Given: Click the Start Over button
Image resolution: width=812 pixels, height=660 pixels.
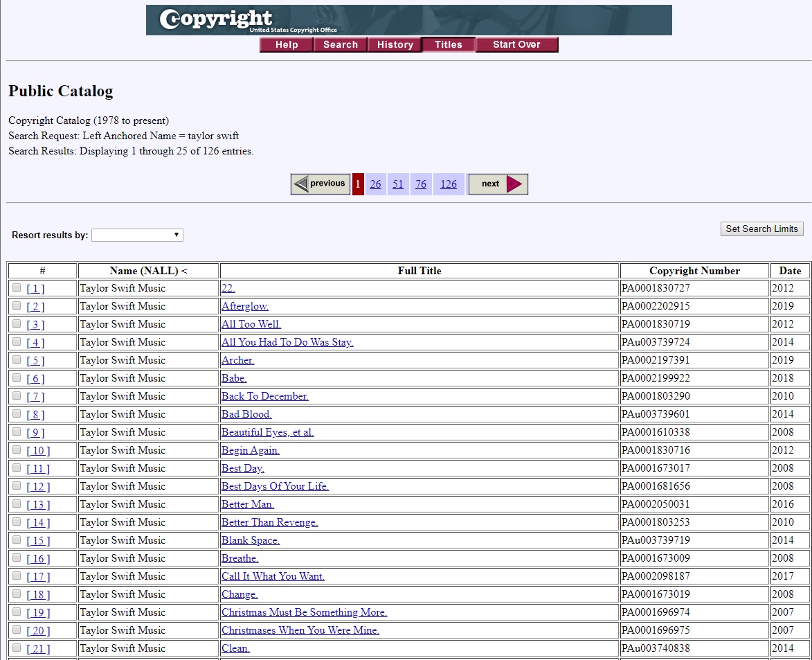Looking at the screenshot, I should point(516,44).
